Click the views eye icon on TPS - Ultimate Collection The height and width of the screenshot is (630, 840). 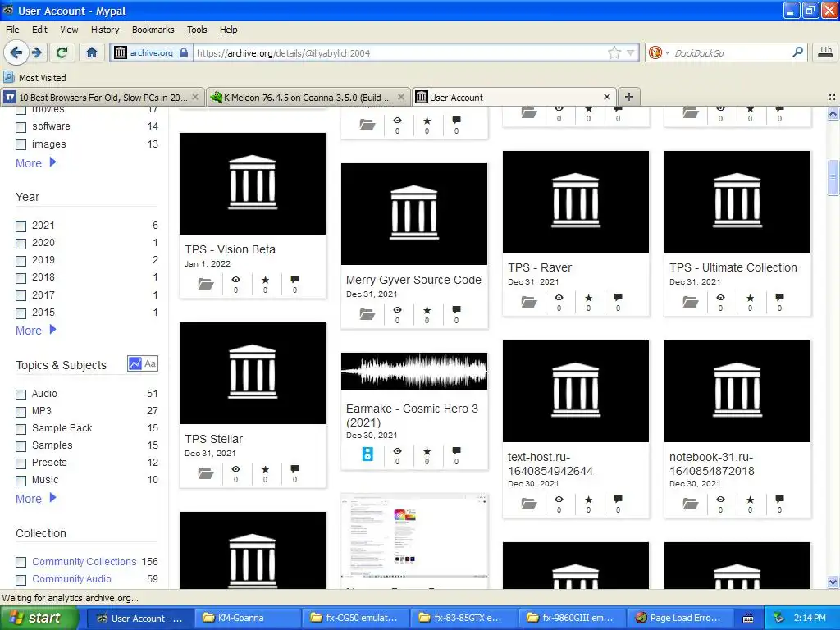coord(720,298)
